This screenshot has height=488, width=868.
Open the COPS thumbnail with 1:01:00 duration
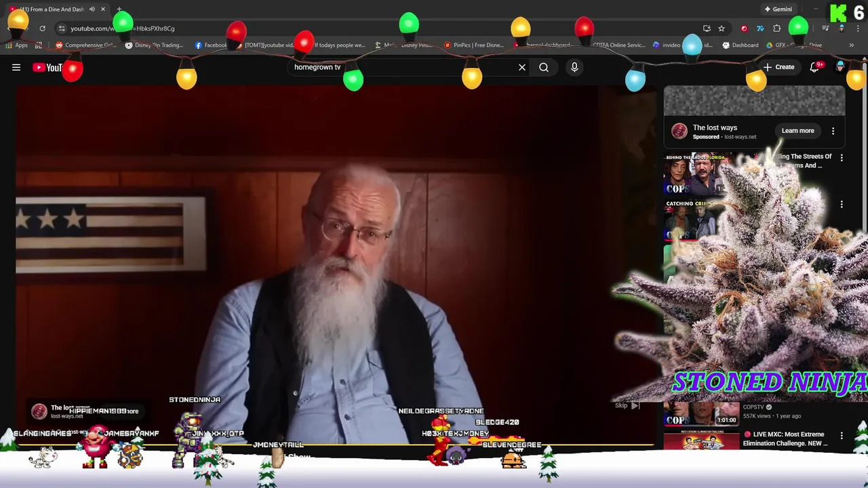pos(701,414)
